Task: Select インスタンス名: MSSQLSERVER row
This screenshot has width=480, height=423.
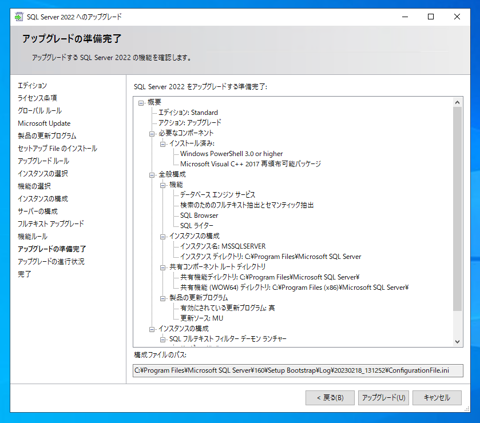Action: tap(223, 246)
